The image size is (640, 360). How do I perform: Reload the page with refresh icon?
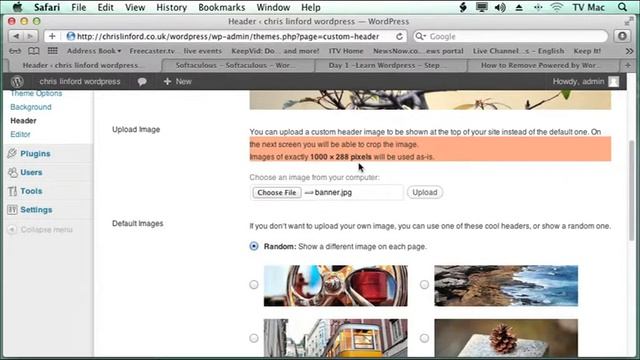click(399, 36)
